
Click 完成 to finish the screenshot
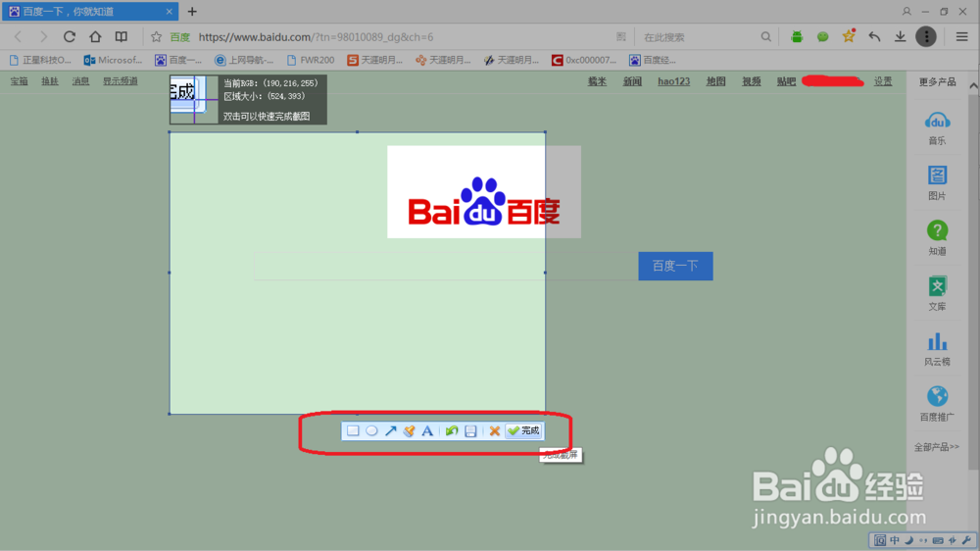pyautogui.click(x=523, y=431)
